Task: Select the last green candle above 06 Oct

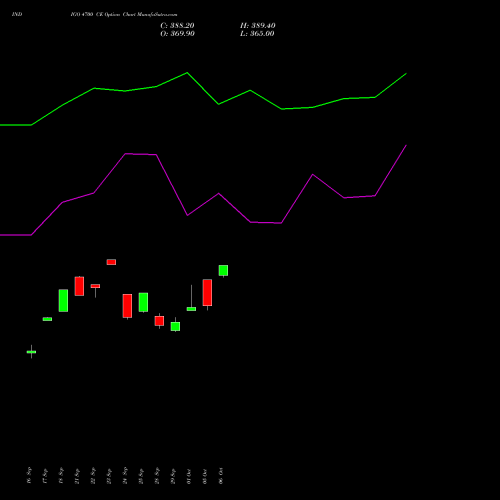Action: pyautogui.click(x=223, y=270)
